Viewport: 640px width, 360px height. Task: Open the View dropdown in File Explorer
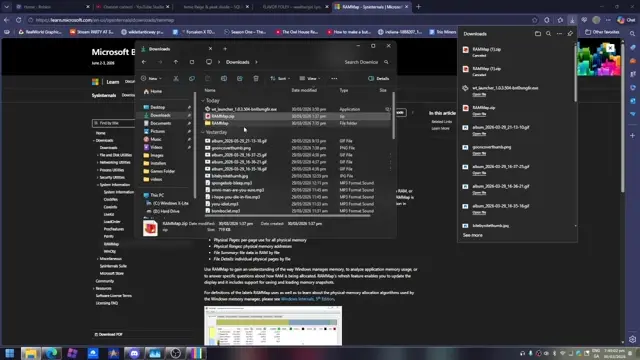point(310,78)
